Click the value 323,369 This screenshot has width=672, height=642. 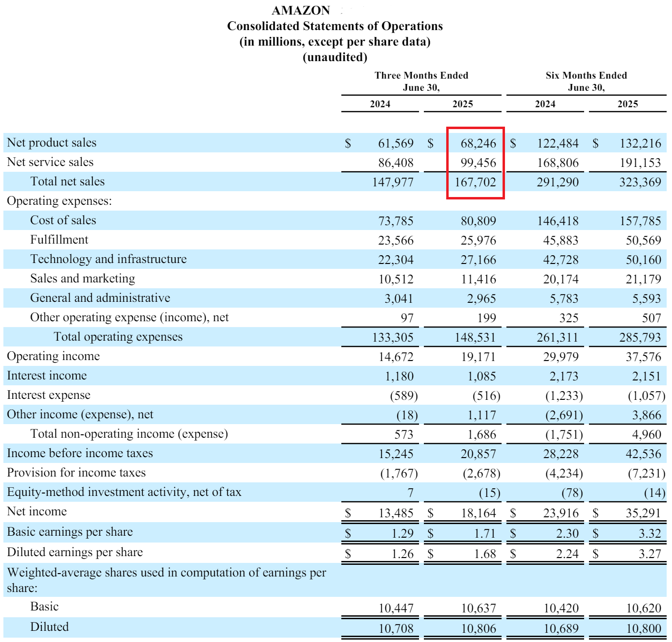pos(640,182)
